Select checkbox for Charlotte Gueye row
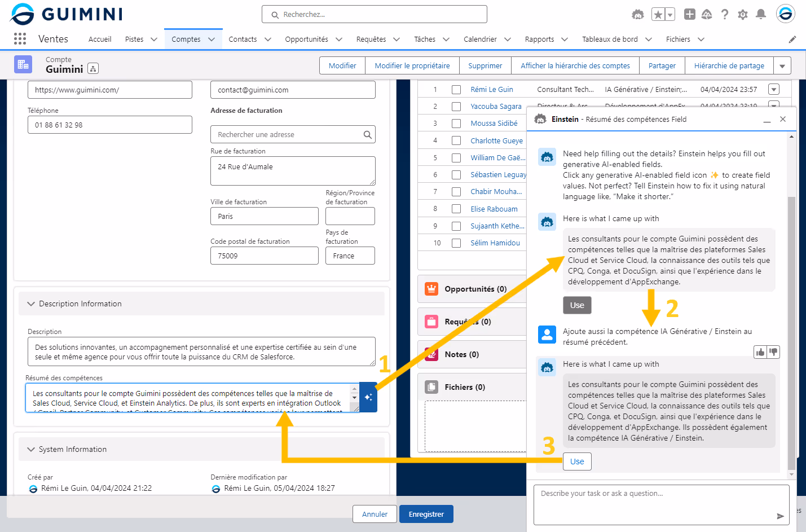806x532 pixels. point(456,140)
